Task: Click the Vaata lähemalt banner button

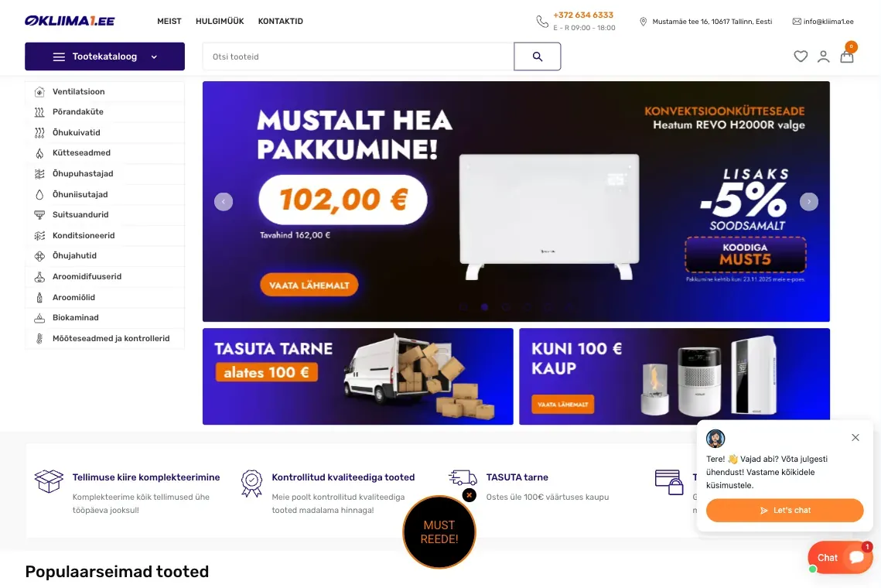Action: click(x=309, y=285)
